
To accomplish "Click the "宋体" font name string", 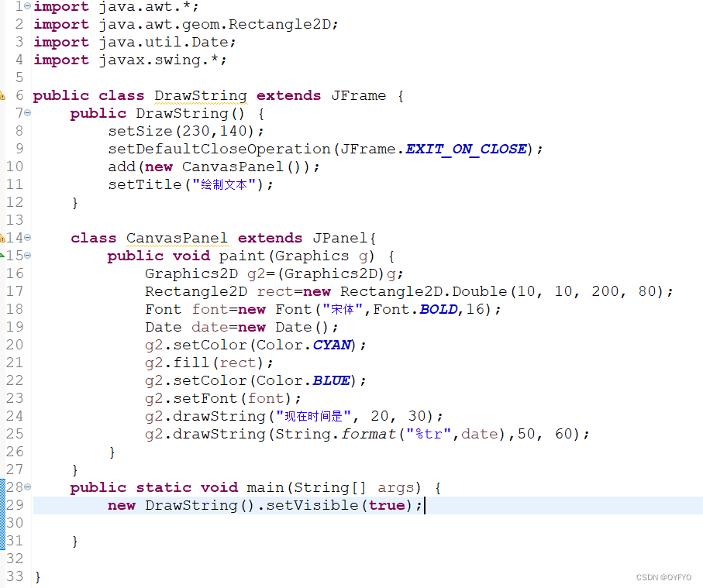I will pyautogui.click(x=343, y=309).
